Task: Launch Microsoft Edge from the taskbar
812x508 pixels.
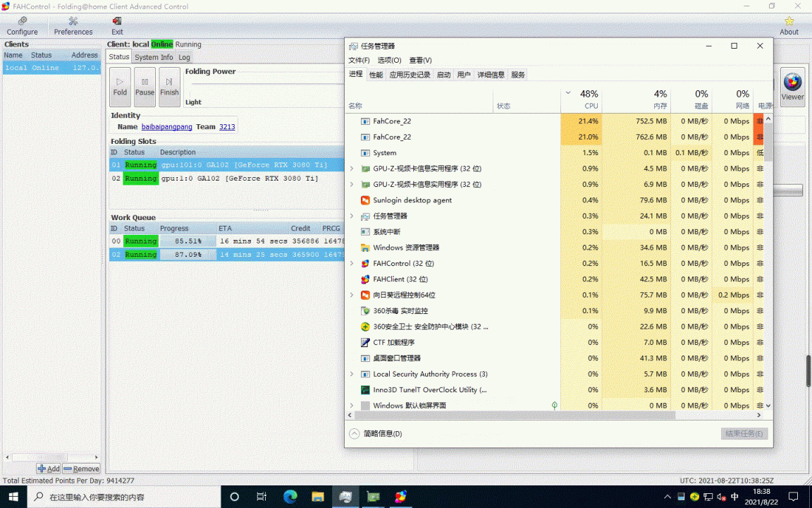Action: [290, 497]
